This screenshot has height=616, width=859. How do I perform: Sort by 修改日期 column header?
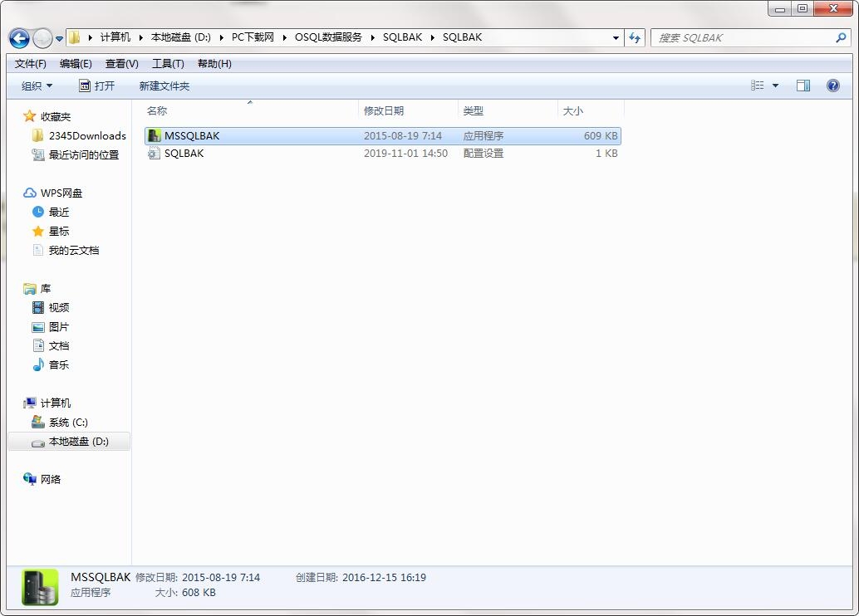[408, 110]
